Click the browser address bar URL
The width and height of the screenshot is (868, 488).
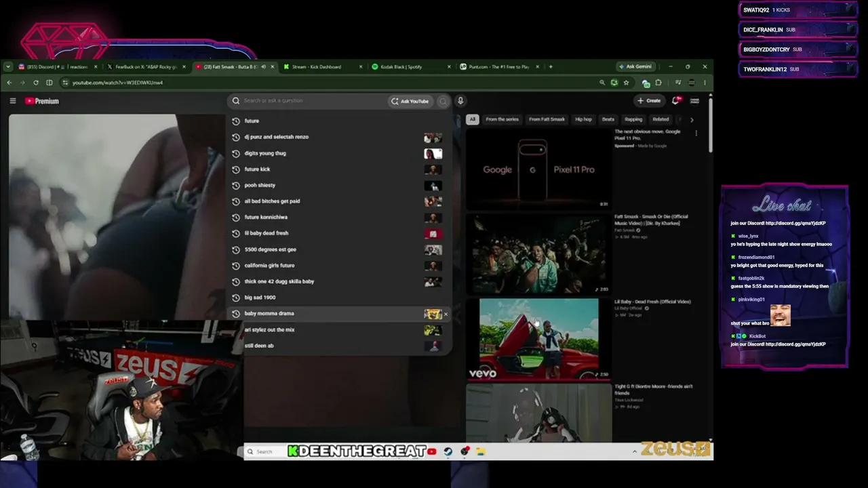click(117, 83)
